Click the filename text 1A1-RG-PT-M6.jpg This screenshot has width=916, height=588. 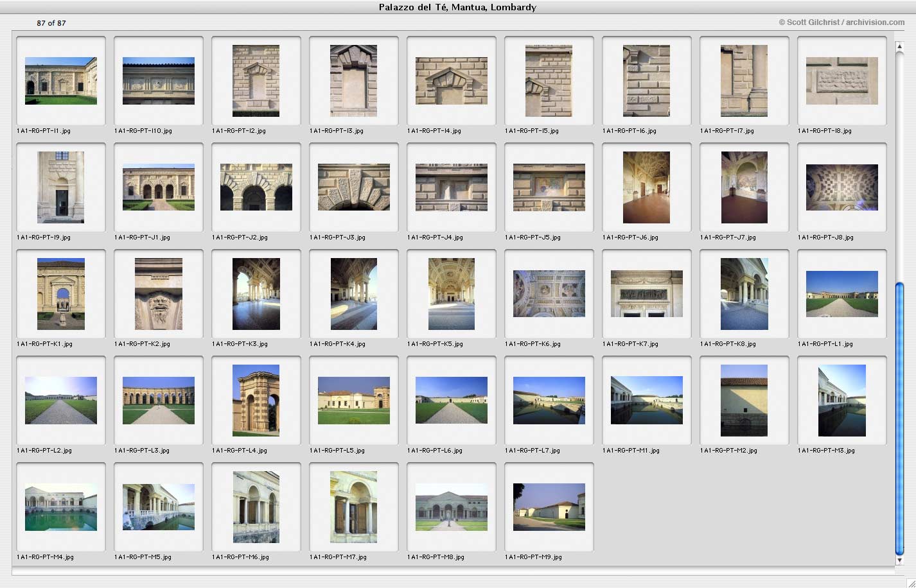(240, 557)
